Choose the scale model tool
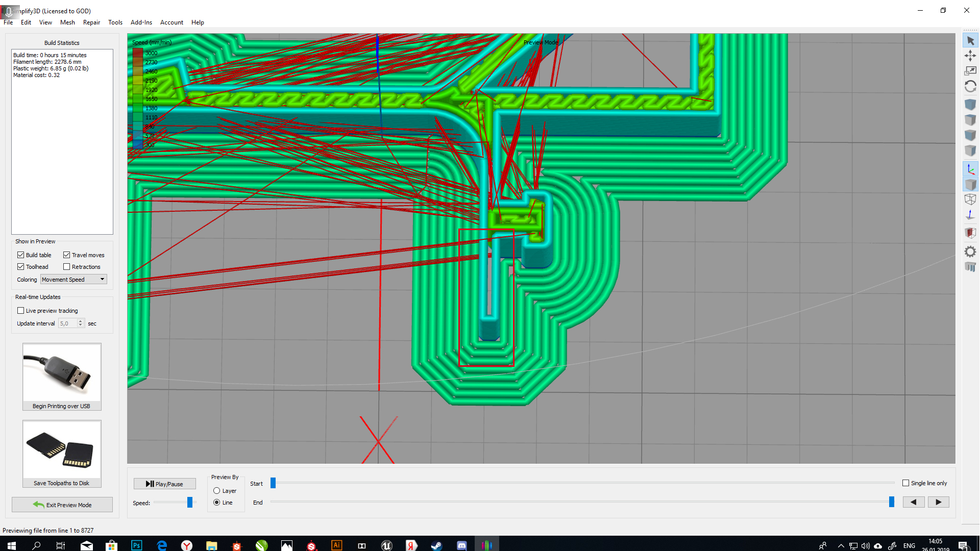This screenshot has height=551, width=980. point(970,71)
